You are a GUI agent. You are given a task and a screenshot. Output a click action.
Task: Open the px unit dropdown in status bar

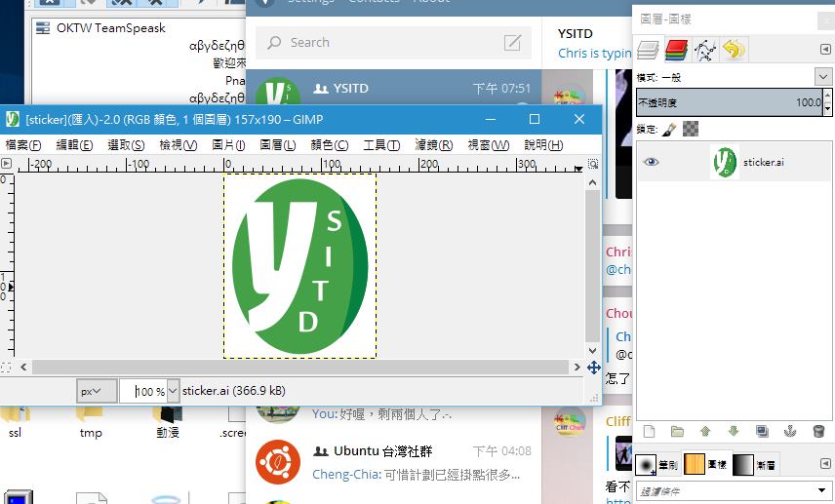click(97, 391)
